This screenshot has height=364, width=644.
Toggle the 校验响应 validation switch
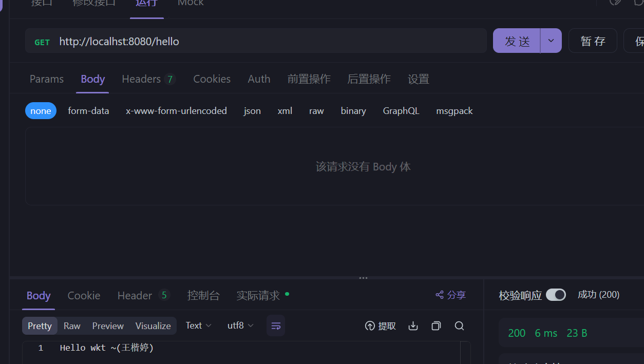point(556,295)
